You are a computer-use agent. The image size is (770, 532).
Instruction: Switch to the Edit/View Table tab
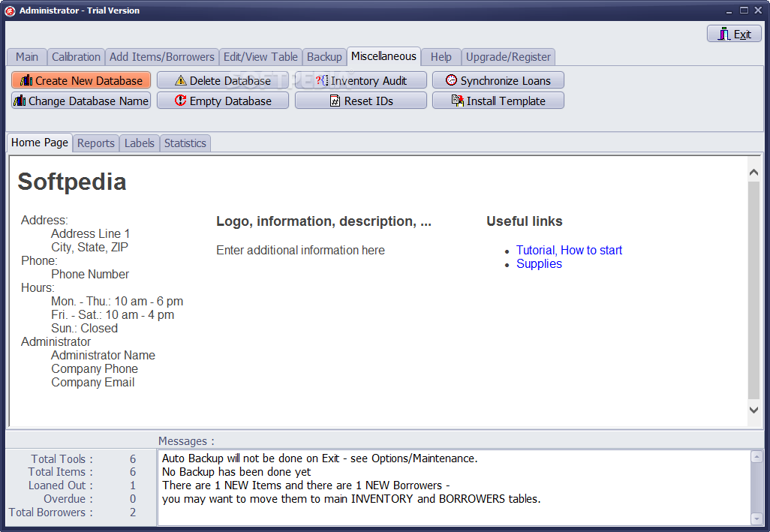(x=260, y=57)
